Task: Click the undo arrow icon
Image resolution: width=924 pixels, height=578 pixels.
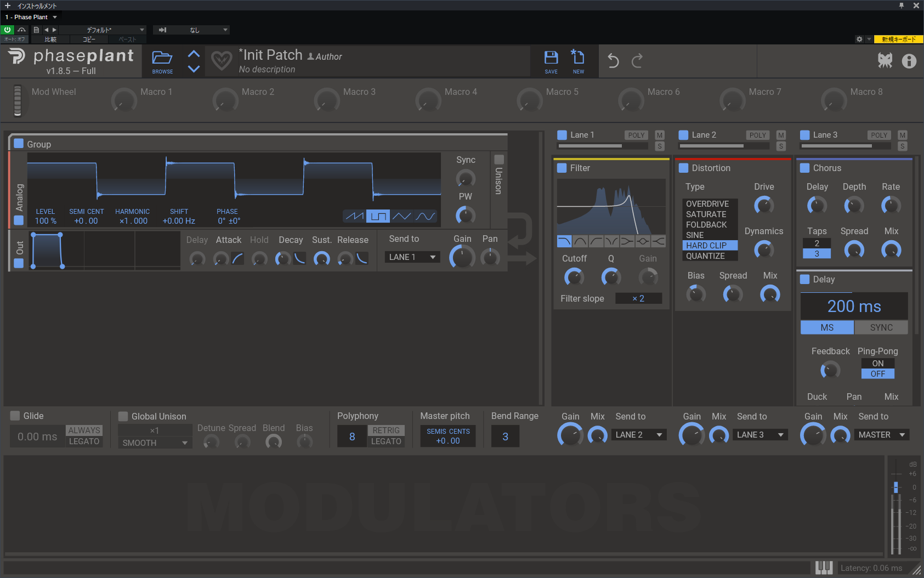Action: [x=613, y=60]
